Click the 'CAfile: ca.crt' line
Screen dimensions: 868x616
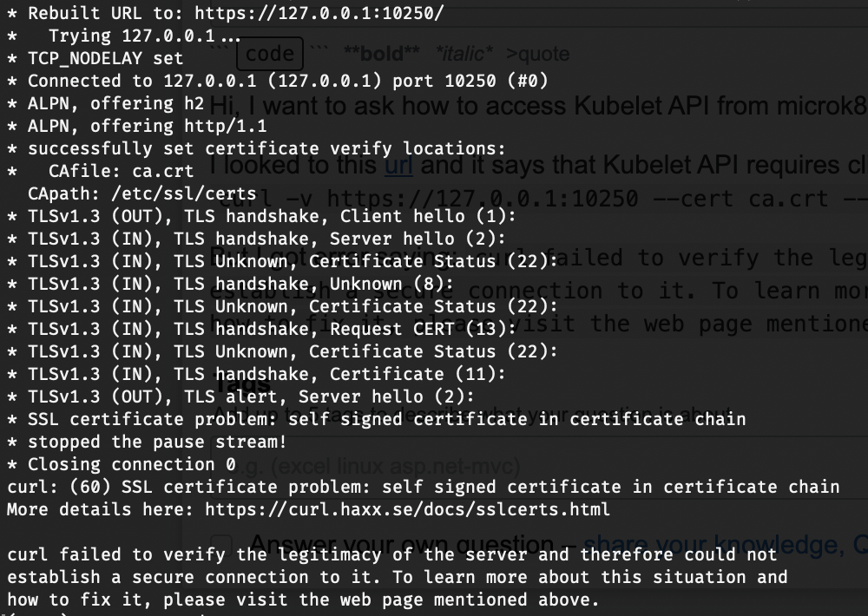tap(100, 171)
